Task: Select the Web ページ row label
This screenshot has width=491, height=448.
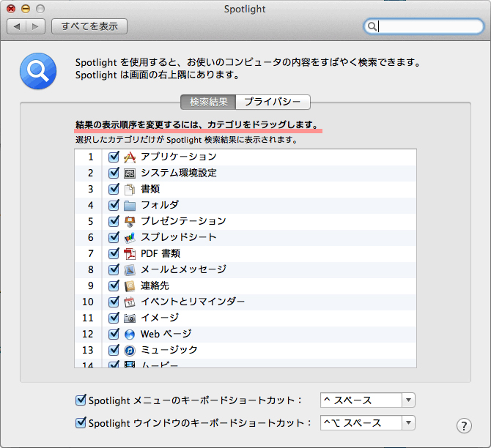Action: (x=166, y=334)
